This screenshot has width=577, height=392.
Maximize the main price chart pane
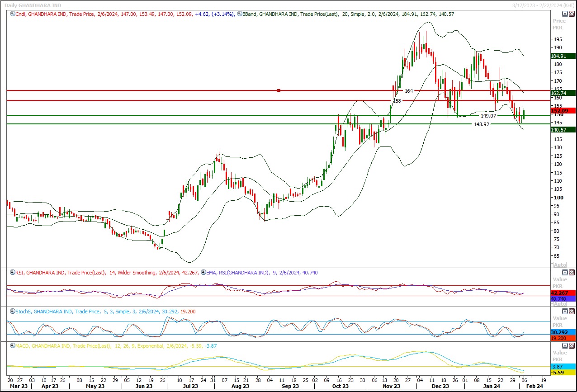pyautogui.click(x=565, y=14)
